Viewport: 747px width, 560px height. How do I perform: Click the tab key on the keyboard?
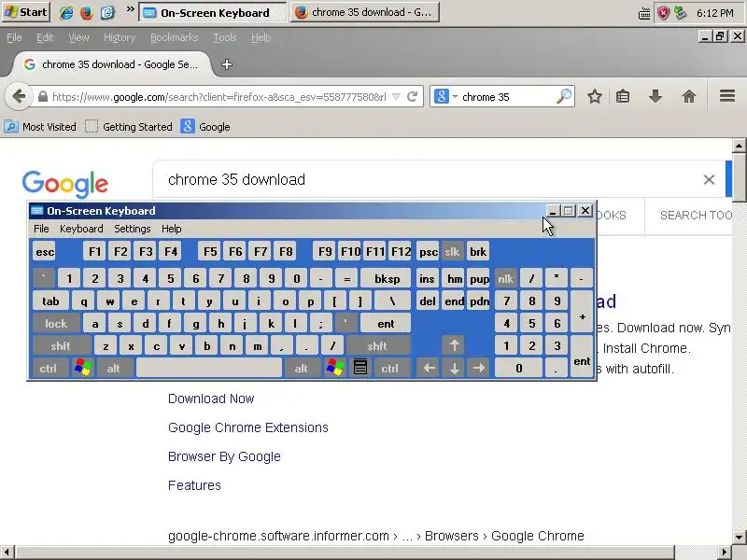click(51, 301)
